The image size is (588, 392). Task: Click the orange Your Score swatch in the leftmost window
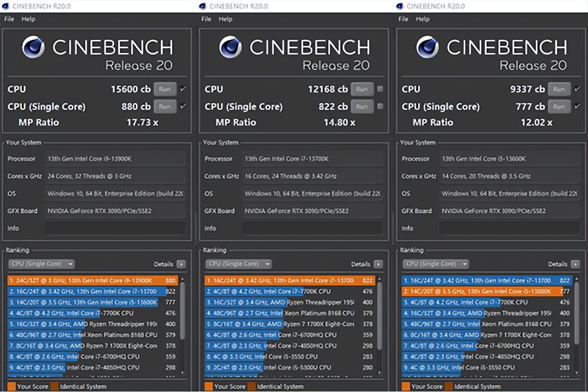click(x=12, y=386)
